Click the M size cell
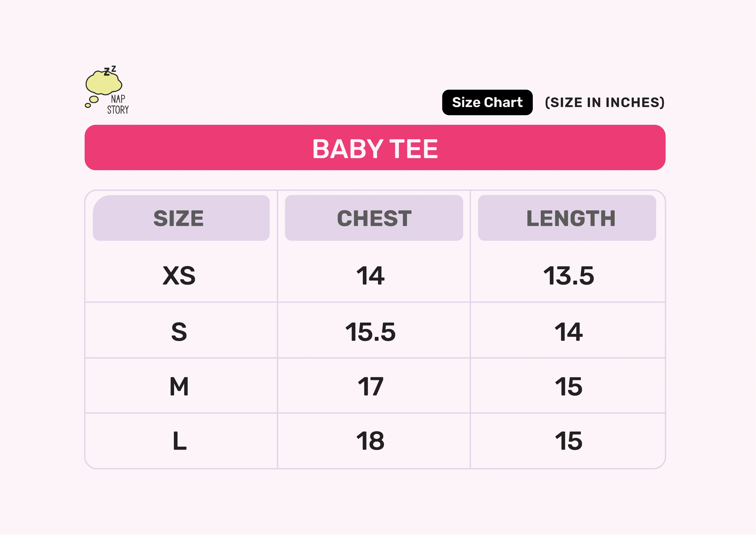Viewport: 756px width, 535px height. click(x=179, y=386)
